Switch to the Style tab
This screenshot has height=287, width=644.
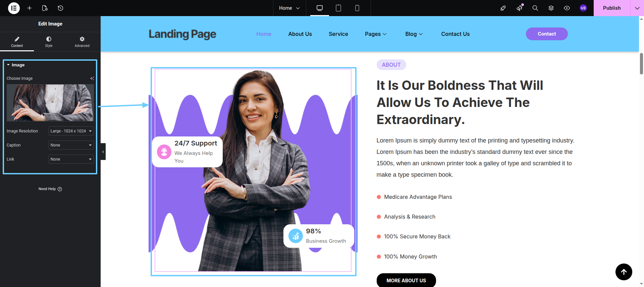(49, 42)
